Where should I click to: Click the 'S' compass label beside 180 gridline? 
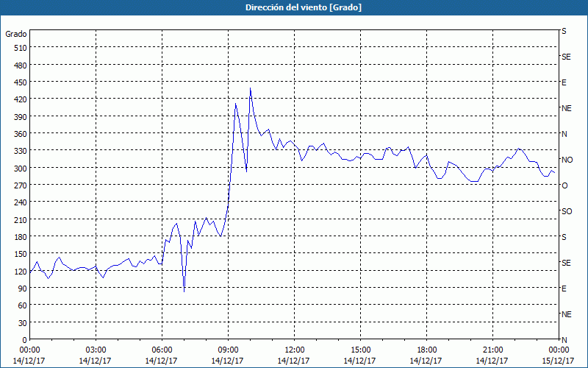564,237
